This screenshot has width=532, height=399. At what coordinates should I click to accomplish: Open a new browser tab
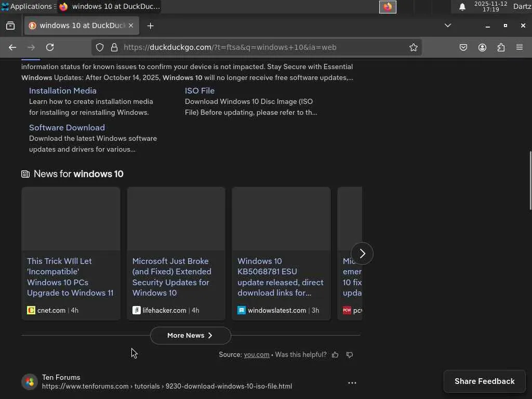pos(150,26)
